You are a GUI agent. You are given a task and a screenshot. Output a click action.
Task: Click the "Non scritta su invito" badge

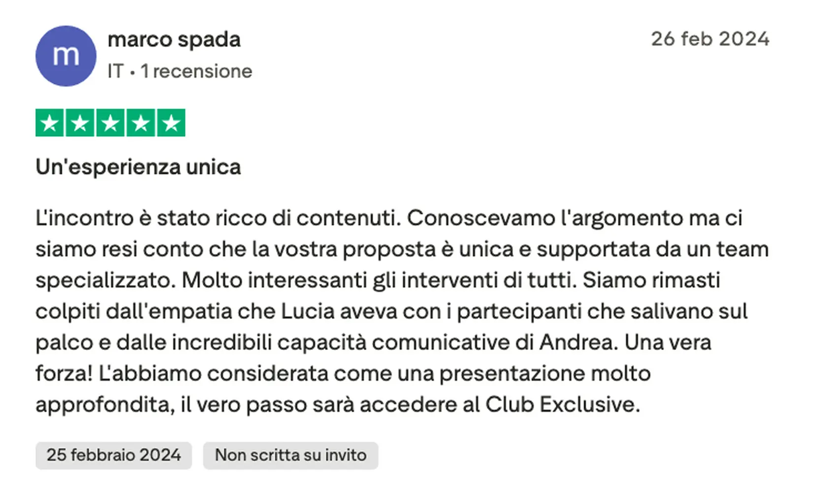coord(290,455)
